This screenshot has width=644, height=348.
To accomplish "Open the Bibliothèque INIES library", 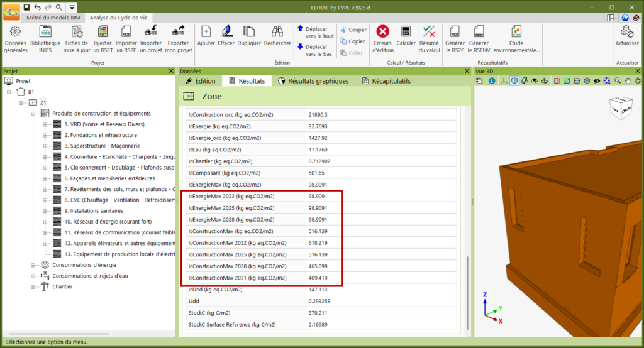I will coord(45,31).
